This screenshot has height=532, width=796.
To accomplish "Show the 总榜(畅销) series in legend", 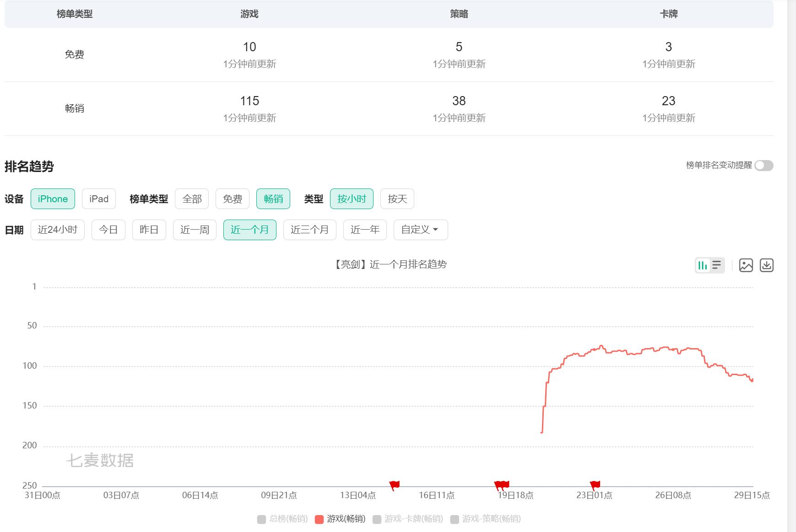I will point(282,519).
